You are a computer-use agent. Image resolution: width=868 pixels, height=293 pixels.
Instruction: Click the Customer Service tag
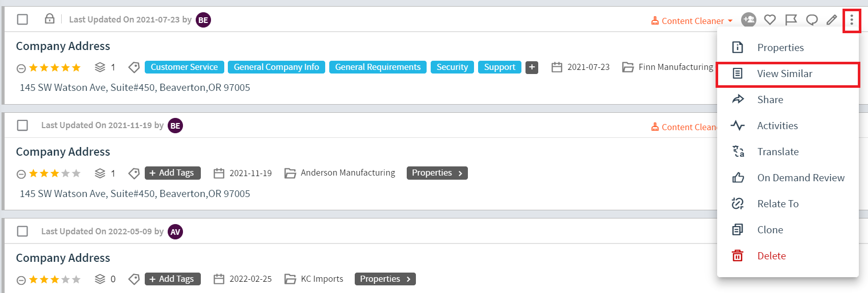[x=184, y=67]
